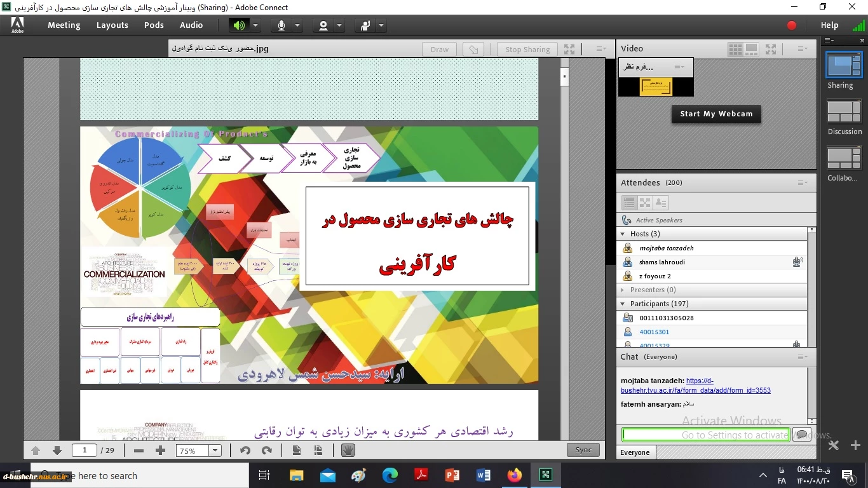Collapse the Hosts (3) group
This screenshot has width=868, height=488.
pos(623,234)
